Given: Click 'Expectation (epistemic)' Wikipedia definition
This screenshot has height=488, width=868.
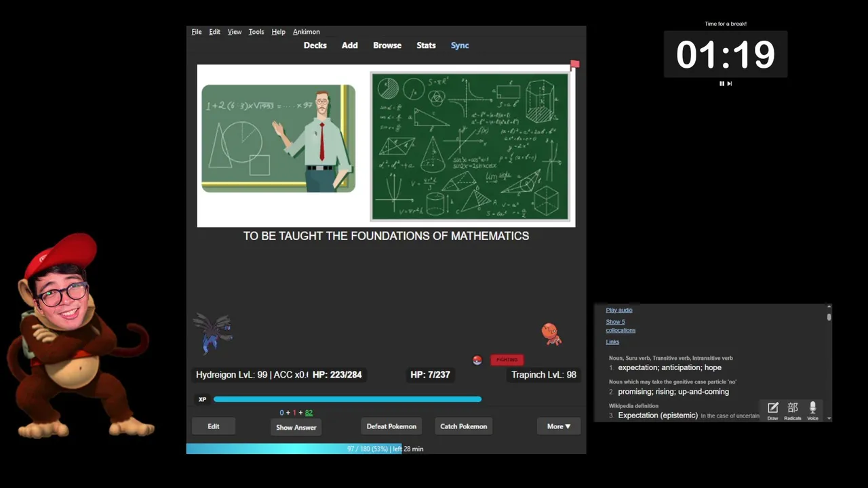Looking at the screenshot, I should (658, 415).
